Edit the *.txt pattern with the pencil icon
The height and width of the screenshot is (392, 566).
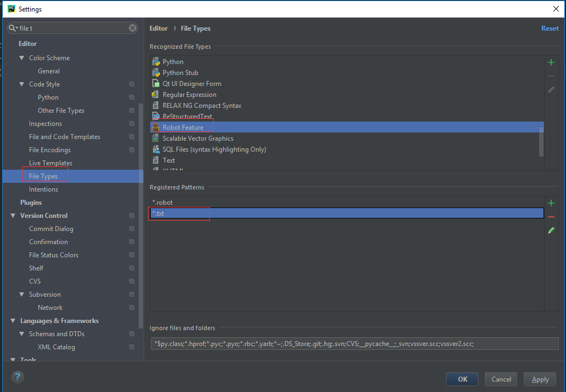pos(551,230)
